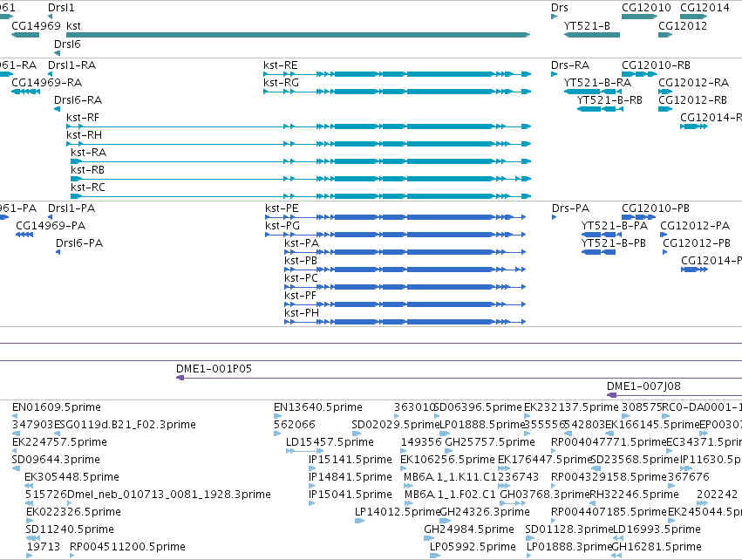Select the YT521-B-PA protein label
This screenshot has width=742, height=560.
pyautogui.click(x=614, y=226)
